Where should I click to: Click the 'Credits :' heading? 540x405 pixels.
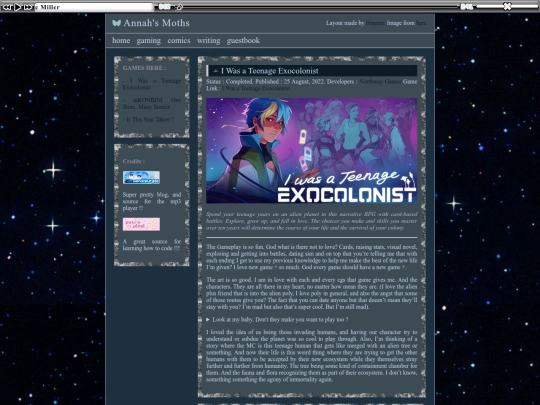click(x=134, y=161)
